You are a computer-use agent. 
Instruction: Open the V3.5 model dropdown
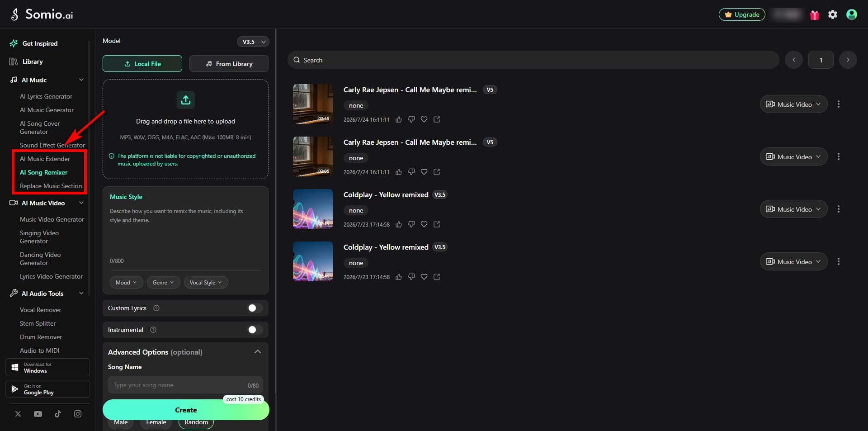pos(253,42)
